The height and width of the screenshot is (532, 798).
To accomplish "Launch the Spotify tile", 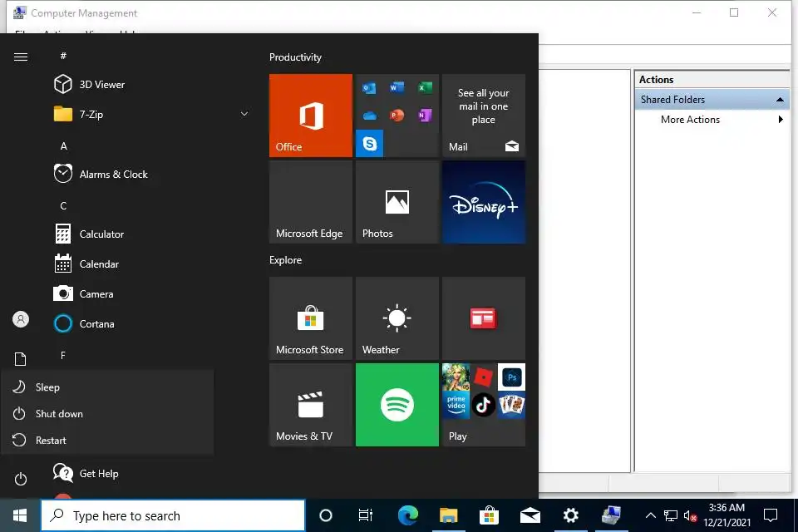I will 397,405.
